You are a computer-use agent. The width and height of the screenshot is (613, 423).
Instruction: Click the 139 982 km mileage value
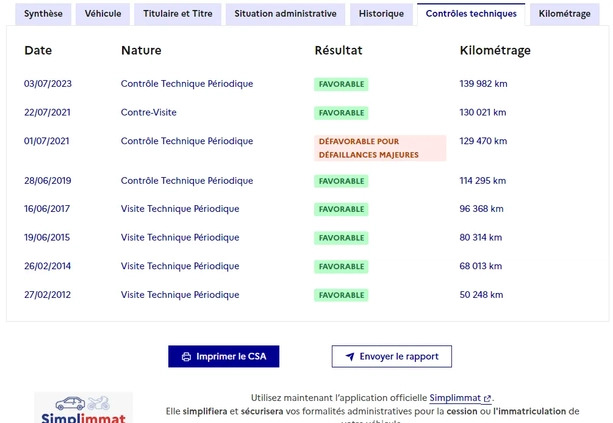(483, 84)
